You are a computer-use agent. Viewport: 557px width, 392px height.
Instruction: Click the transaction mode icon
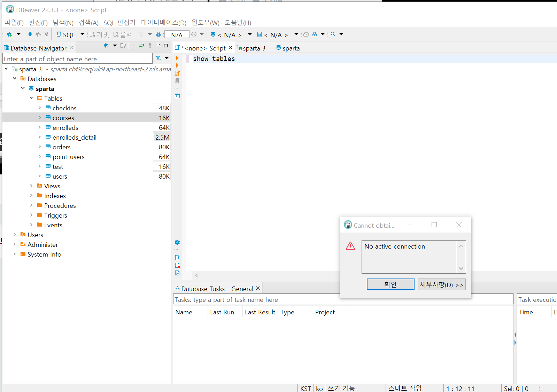click(x=141, y=34)
